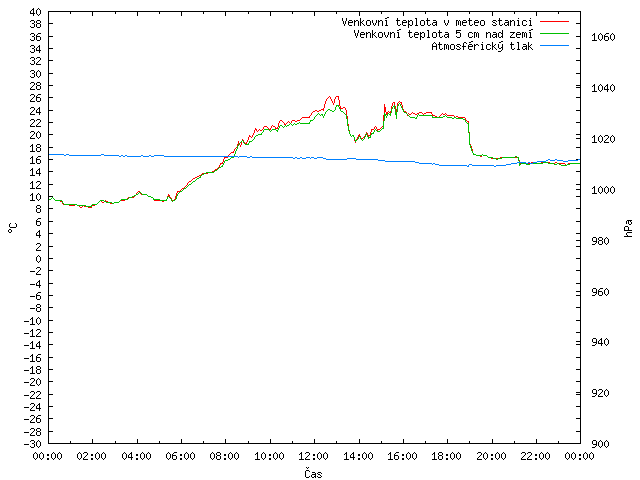
Task: Click pressure axis label '1040'
Action: [x=603, y=88]
